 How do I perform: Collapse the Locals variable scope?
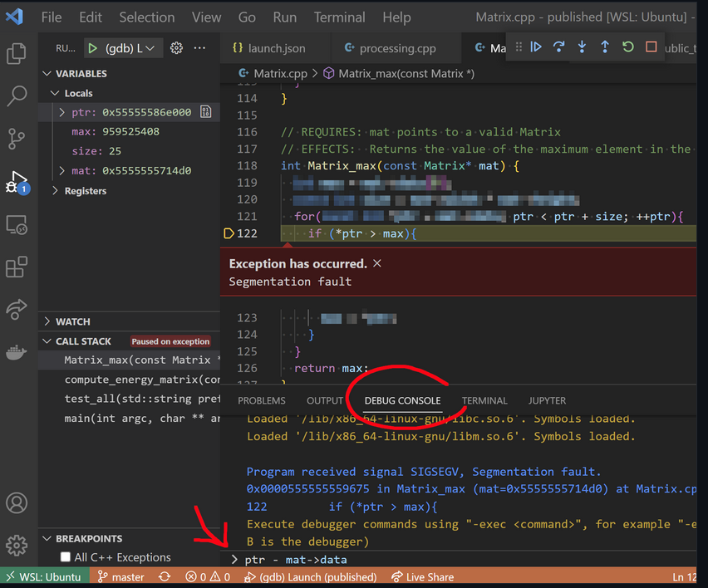(x=56, y=93)
